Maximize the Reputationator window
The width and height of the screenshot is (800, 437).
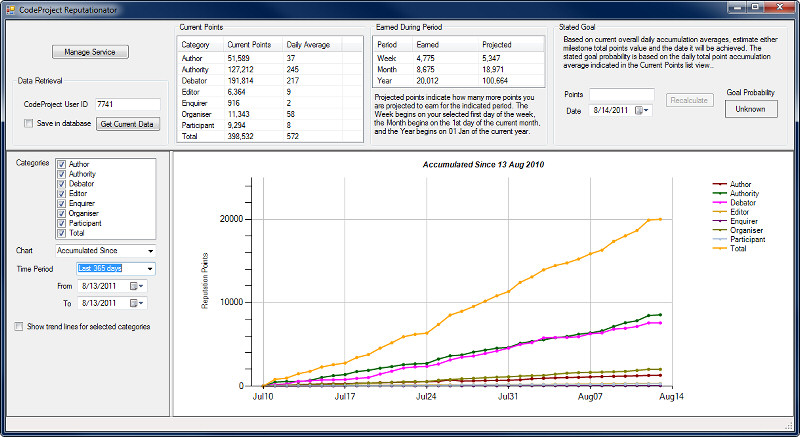click(756, 7)
